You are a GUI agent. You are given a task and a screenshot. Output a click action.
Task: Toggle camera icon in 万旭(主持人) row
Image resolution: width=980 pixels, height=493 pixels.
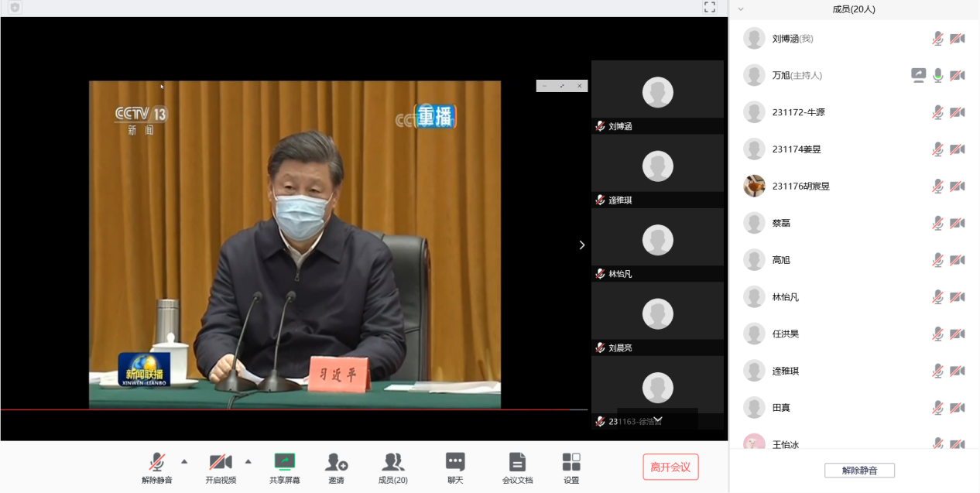[957, 75]
